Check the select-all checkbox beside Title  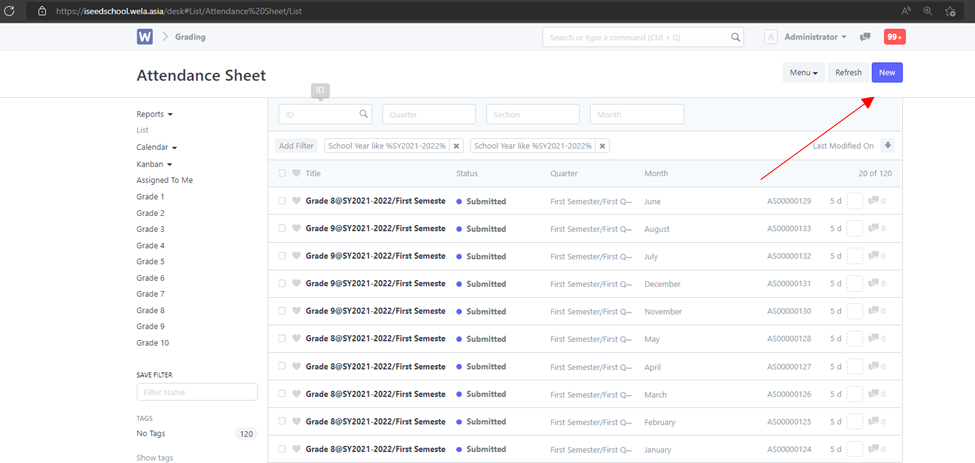[282, 173]
